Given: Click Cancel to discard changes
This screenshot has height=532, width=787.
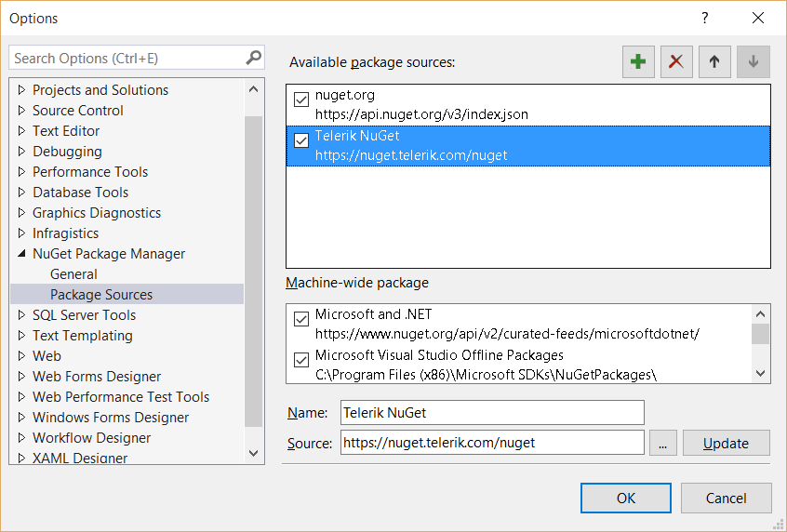Looking at the screenshot, I should coord(726,498).
